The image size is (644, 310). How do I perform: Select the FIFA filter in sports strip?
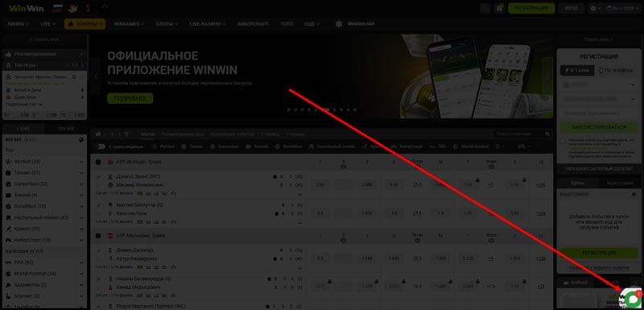point(438,147)
